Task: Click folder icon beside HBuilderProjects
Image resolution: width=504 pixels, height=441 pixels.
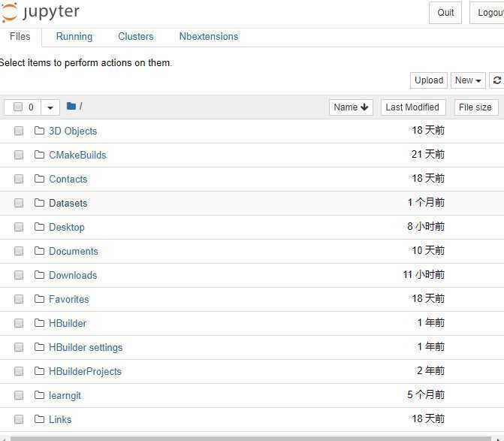Action: coord(39,371)
